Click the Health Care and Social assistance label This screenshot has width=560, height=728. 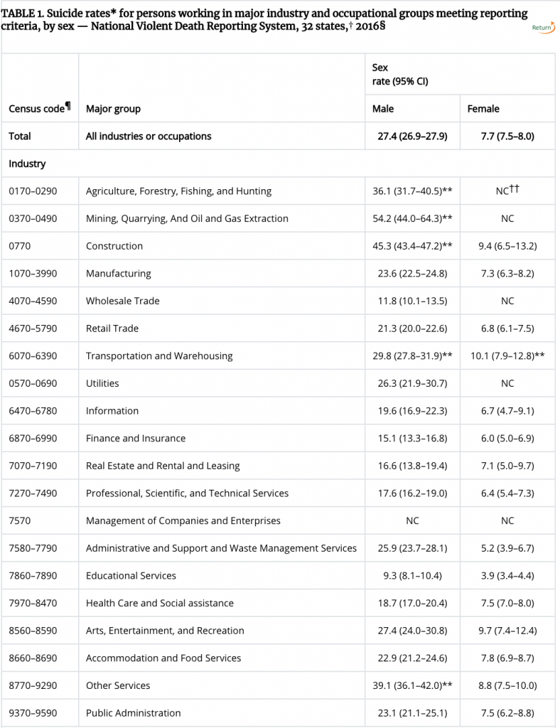(159, 603)
